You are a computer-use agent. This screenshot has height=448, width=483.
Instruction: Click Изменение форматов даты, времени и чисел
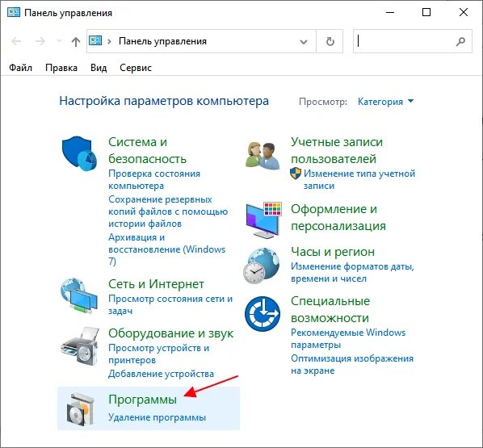click(x=352, y=272)
